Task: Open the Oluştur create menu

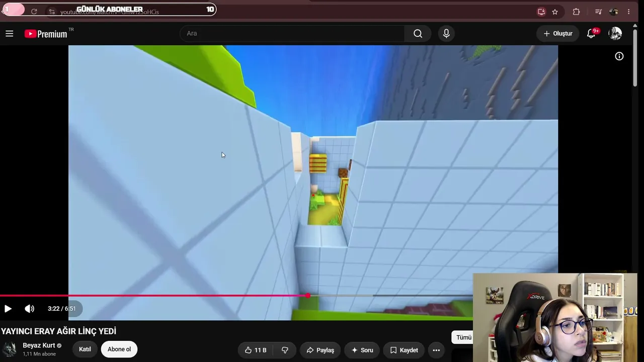Action: pyautogui.click(x=558, y=34)
